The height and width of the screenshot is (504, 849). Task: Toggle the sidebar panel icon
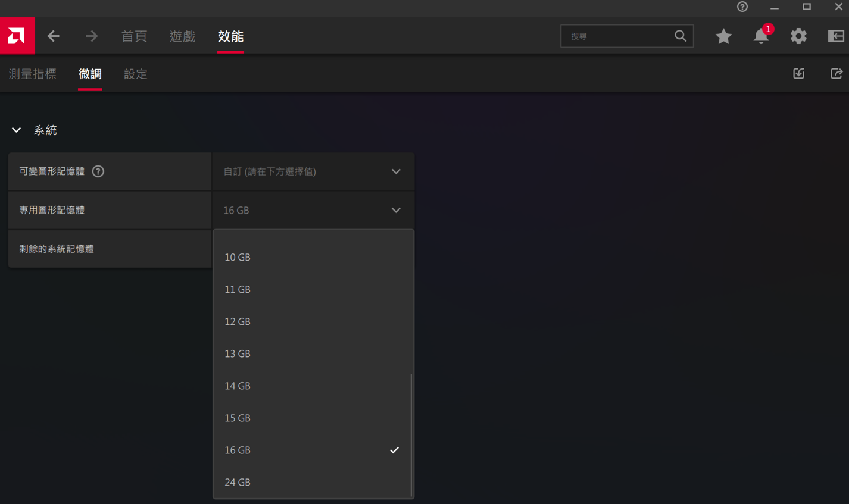836,36
